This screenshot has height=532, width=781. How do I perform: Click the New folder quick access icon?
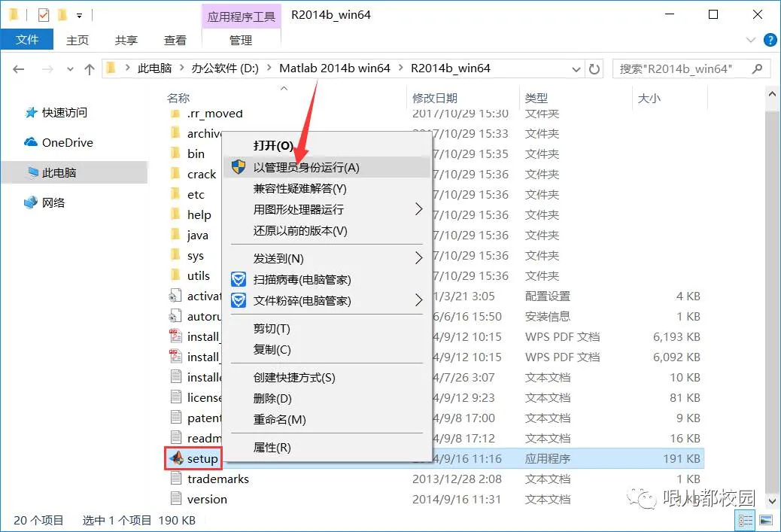coord(62,15)
